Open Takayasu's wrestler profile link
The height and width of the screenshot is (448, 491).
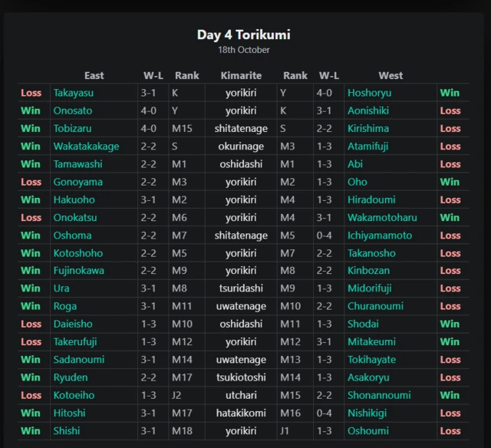point(73,93)
